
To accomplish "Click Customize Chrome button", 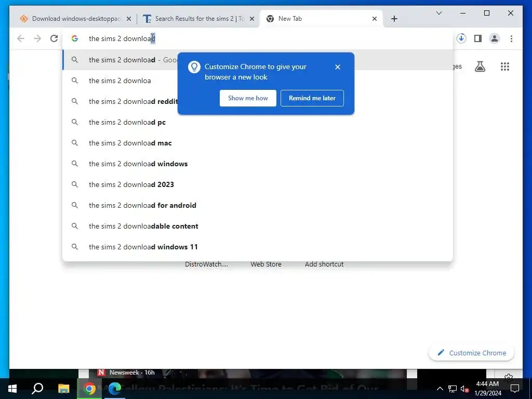I will coord(471,353).
